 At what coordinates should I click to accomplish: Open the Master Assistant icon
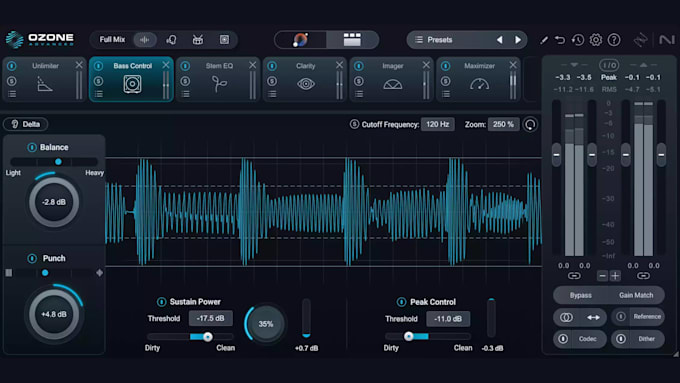click(300, 40)
